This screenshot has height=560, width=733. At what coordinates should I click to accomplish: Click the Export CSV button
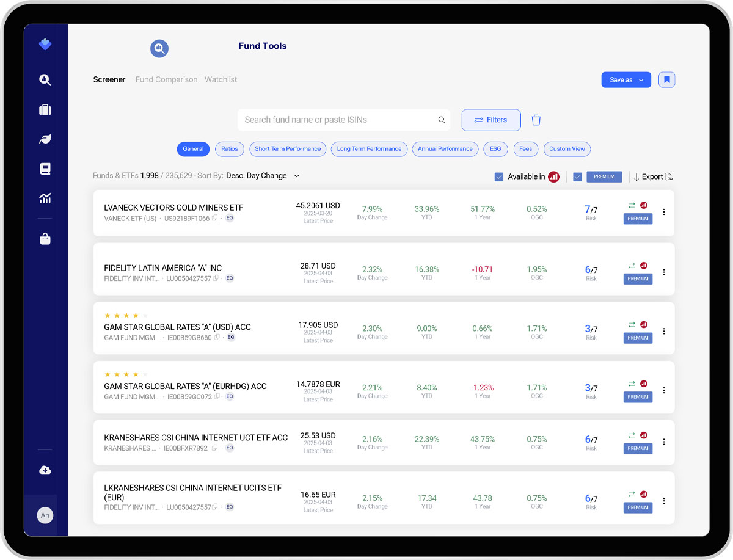click(653, 177)
